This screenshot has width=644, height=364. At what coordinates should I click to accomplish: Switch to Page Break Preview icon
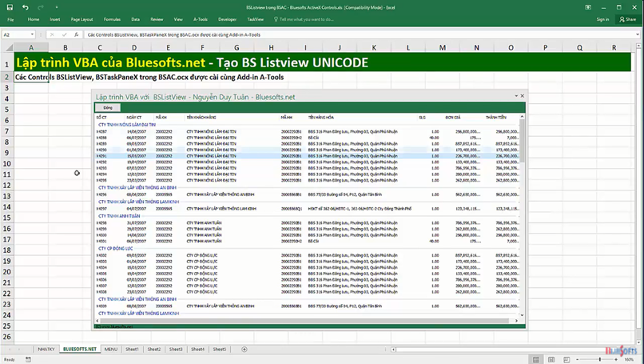coord(566,359)
